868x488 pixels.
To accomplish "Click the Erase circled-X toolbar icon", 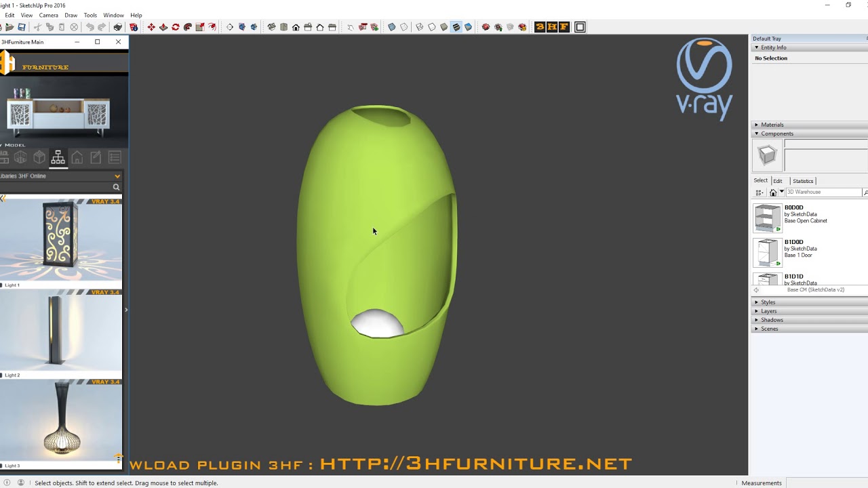I will pos(74,27).
